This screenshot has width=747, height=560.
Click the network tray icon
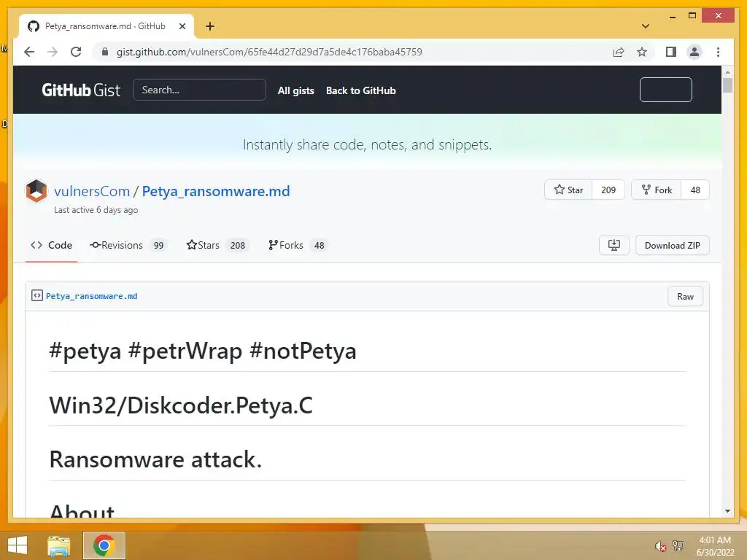678,545
